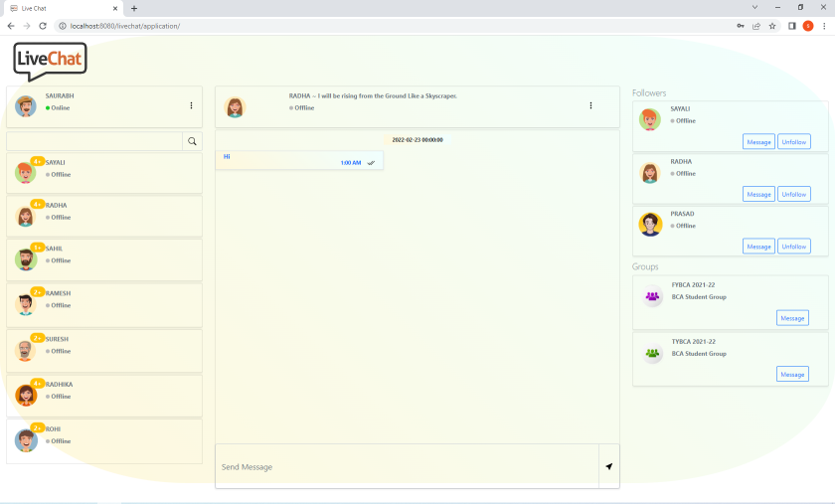Unfollow RADHA
The image size is (835, 504).
[794, 194]
